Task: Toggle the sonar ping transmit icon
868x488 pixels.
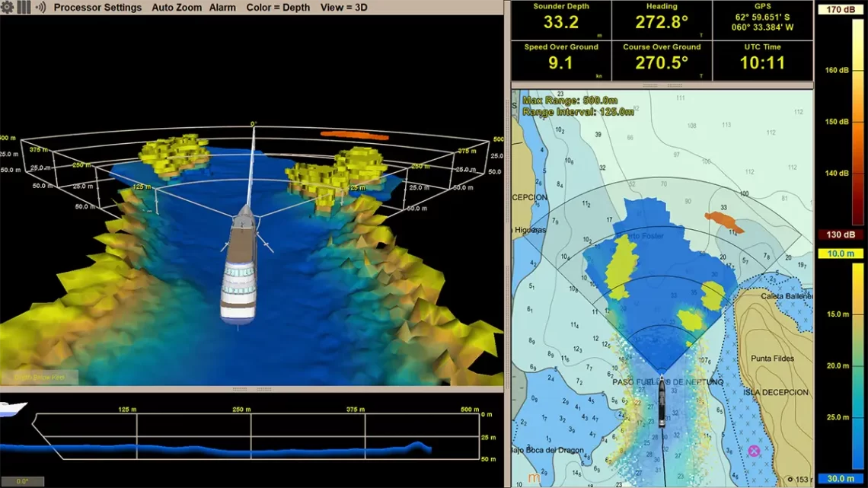Action: point(40,7)
